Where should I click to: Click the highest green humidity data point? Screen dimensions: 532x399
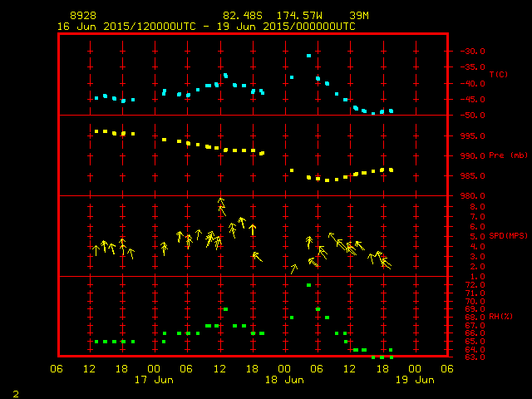click(308, 285)
